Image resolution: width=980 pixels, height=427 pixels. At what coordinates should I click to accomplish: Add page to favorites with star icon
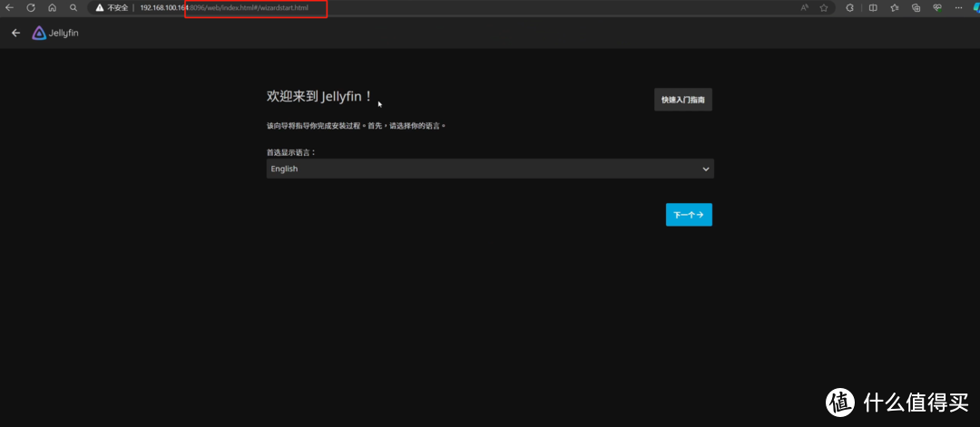824,7
